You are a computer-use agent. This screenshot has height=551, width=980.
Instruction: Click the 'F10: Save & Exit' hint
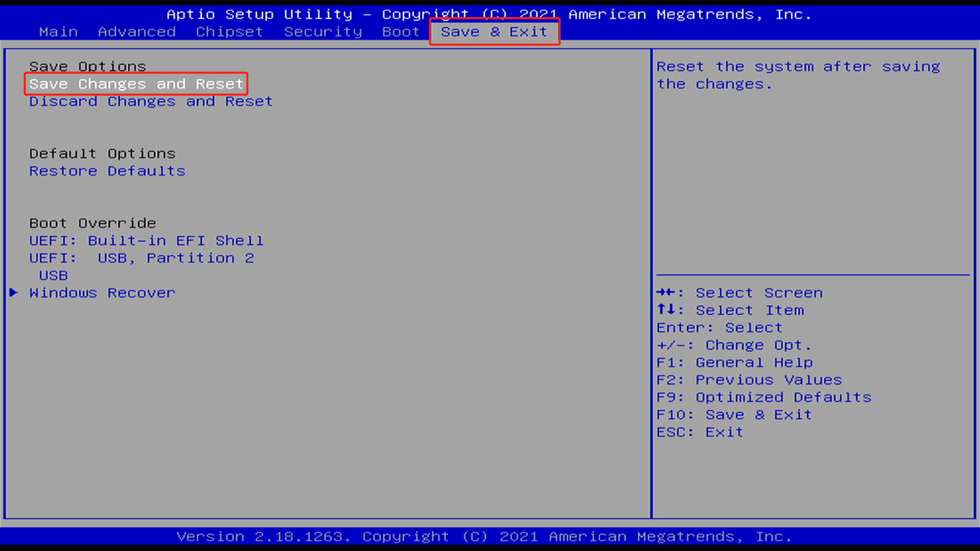click(x=734, y=415)
